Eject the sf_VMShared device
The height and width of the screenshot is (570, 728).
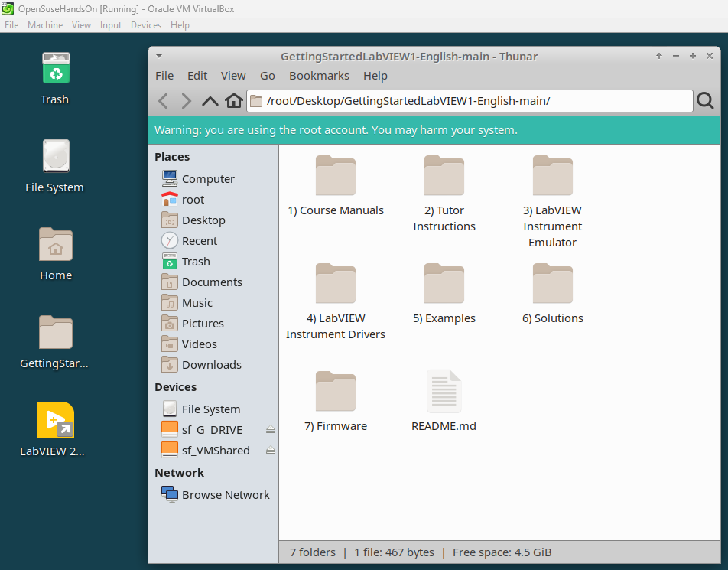270,450
